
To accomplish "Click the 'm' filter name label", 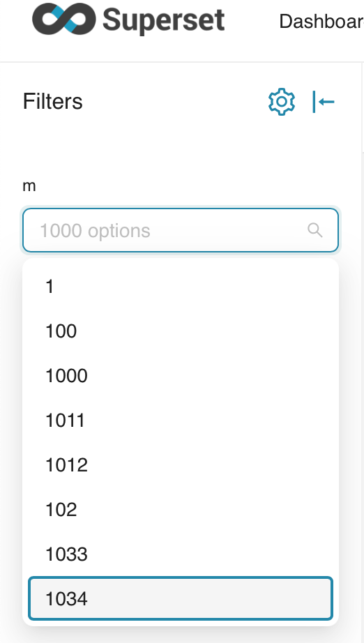I will coord(29,186).
